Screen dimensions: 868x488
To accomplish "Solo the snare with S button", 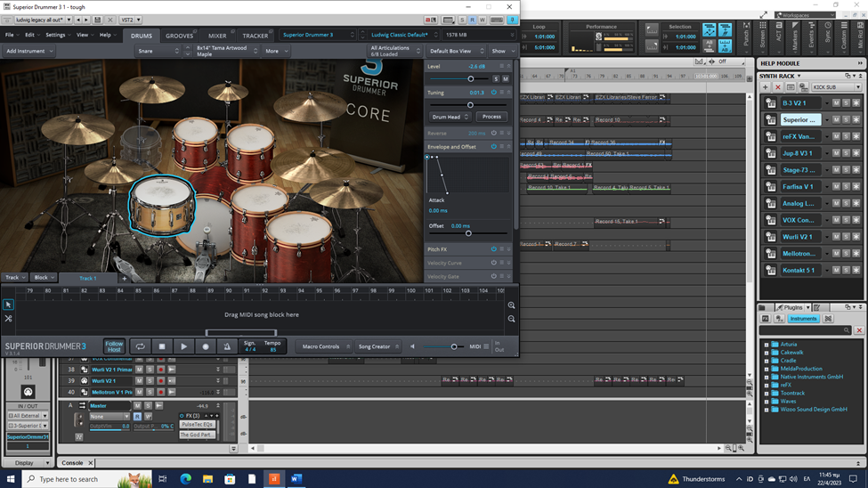I will tap(496, 79).
